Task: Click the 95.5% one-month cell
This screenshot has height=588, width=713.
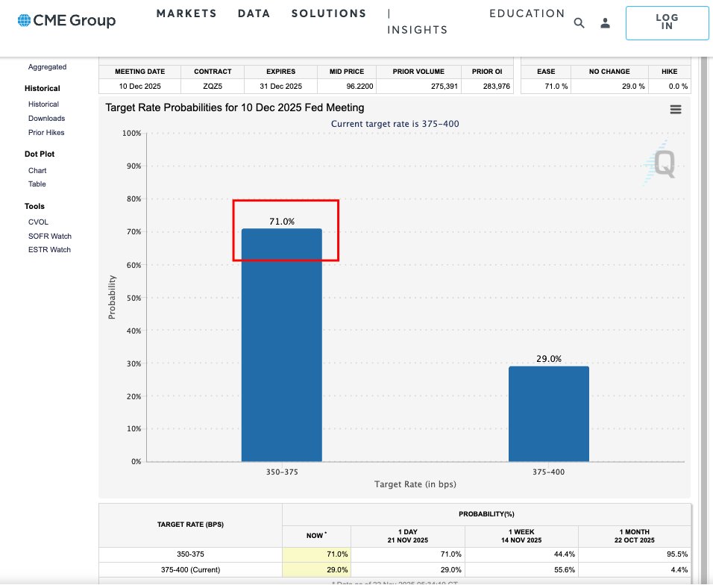Action: tap(635, 554)
